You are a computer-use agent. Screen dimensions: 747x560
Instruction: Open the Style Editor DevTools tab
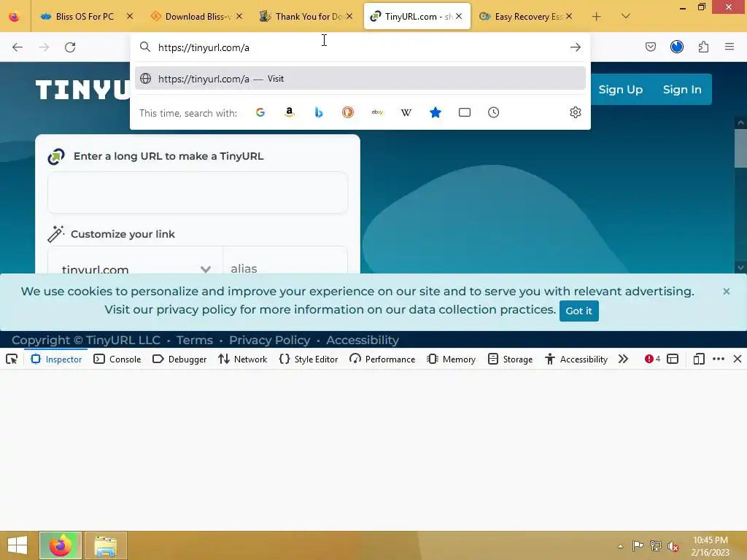click(309, 359)
